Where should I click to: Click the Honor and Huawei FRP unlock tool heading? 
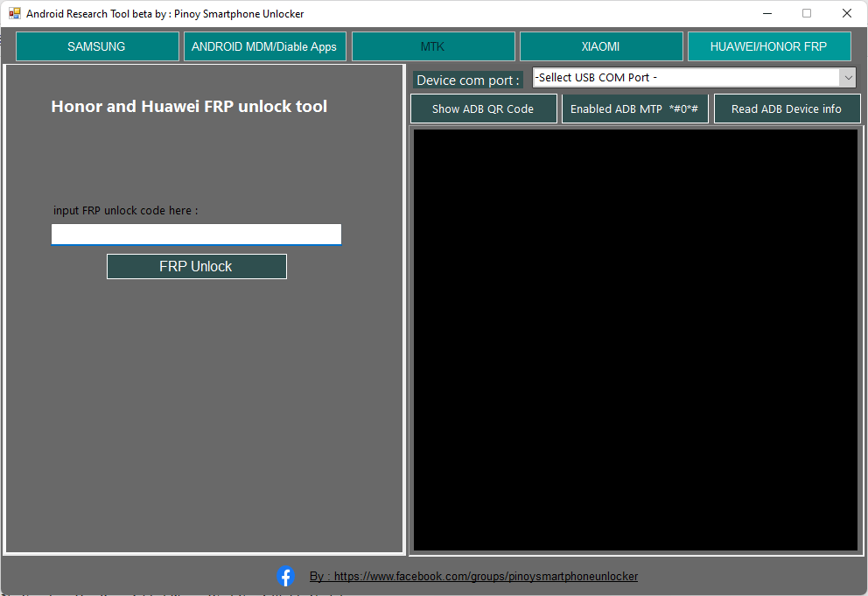click(x=189, y=106)
